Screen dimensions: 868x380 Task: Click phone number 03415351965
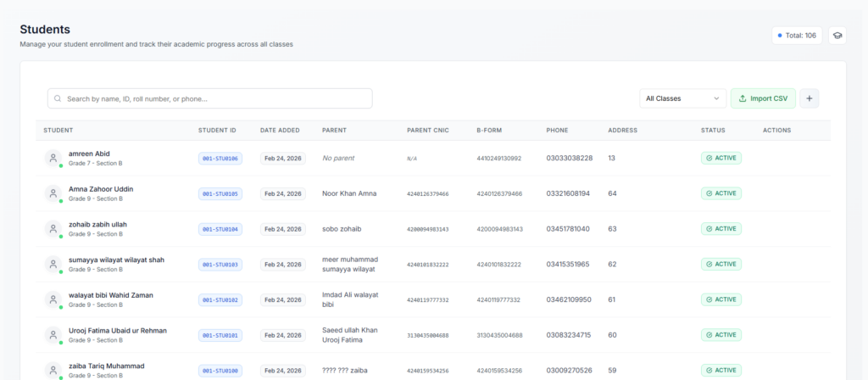(x=568, y=265)
